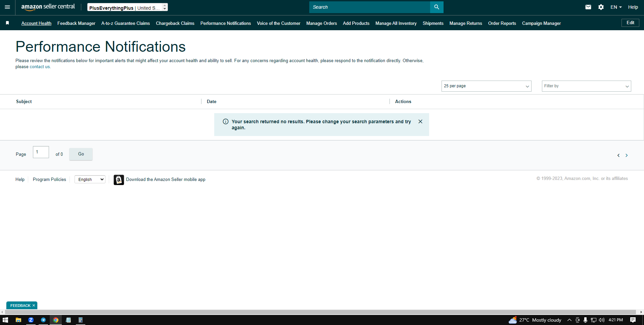Open Feedback Manager
The width and height of the screenshot is (644, 325).
point(76,23)
